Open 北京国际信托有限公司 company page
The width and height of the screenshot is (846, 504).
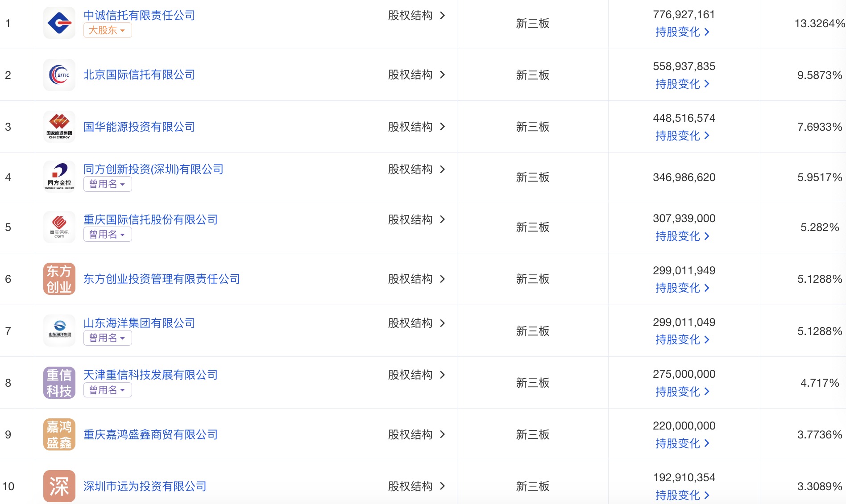(x=139, y=74)
